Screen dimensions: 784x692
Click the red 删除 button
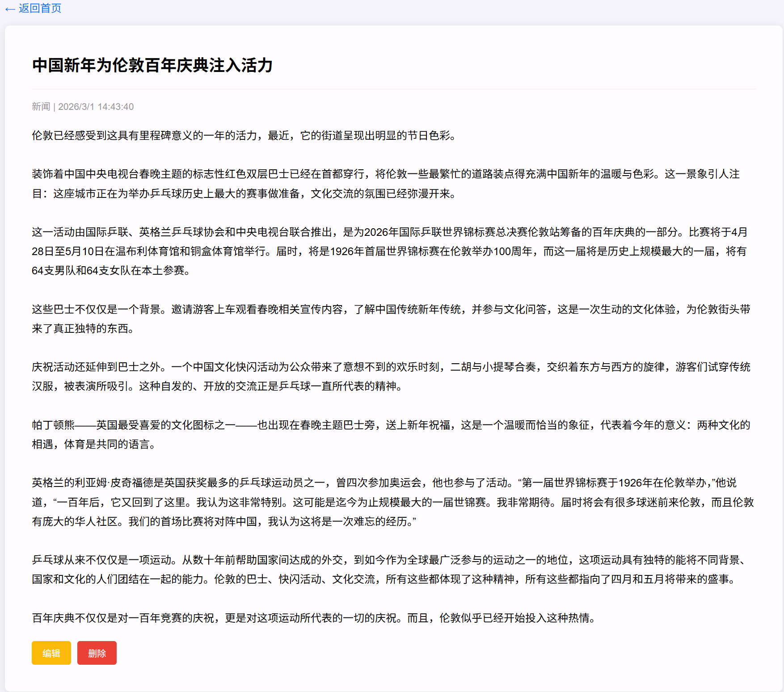97,653
